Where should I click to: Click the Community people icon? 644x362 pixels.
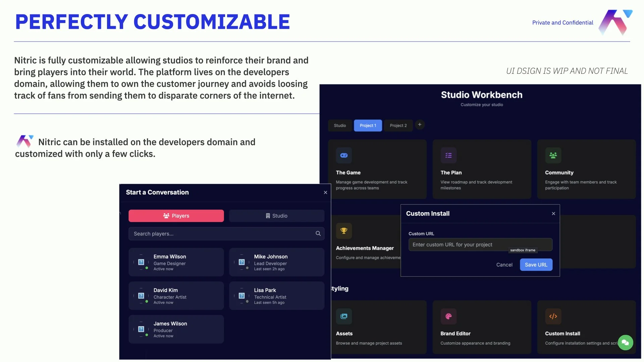click(x=553, y=156)
